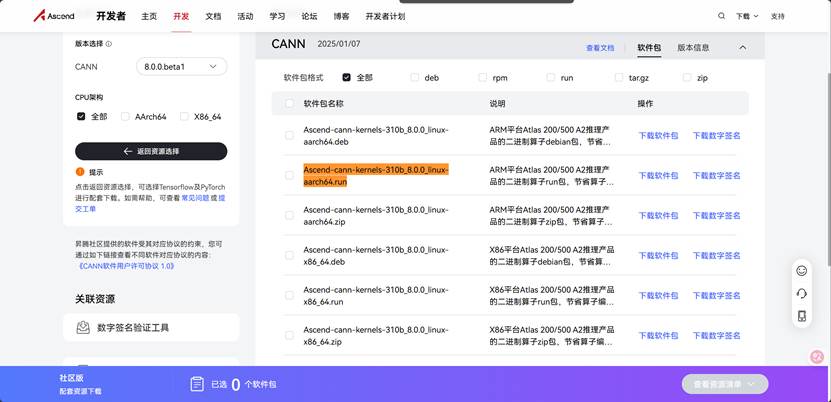Click the 社区版 label in bottom bar
Image resolution: width=831 pixels, height=402 pixels.
pos(72,378)
